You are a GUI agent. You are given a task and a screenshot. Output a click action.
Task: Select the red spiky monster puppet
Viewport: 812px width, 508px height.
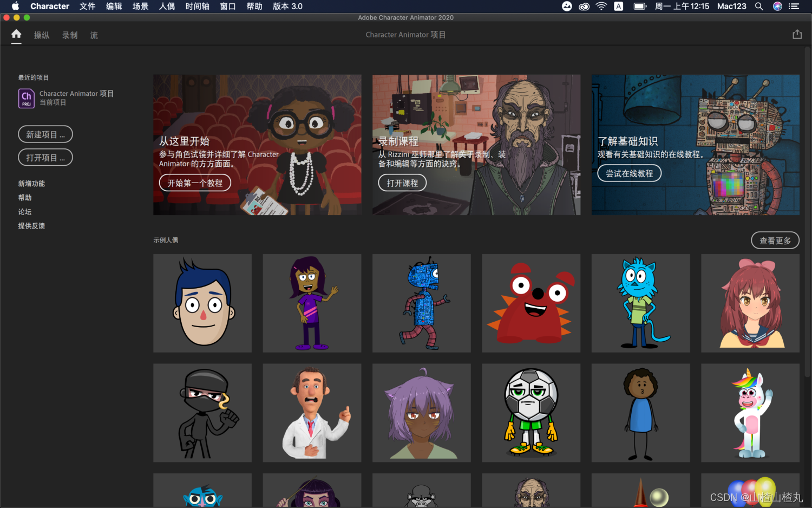531,303
